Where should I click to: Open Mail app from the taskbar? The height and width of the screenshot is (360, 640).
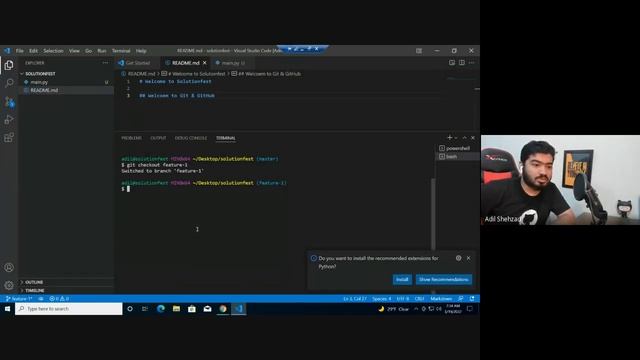click(x=207, y=309)
